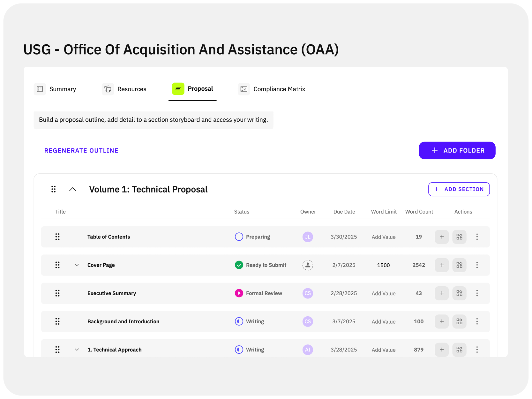Click the Word Count column header

pos(419,212)
